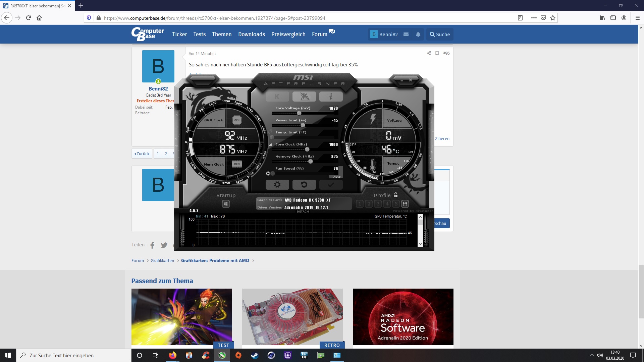Reload the page with the browser refresh button
This screenshot has height=362, width=644.
pyautogui.click(x=29, y=18)
